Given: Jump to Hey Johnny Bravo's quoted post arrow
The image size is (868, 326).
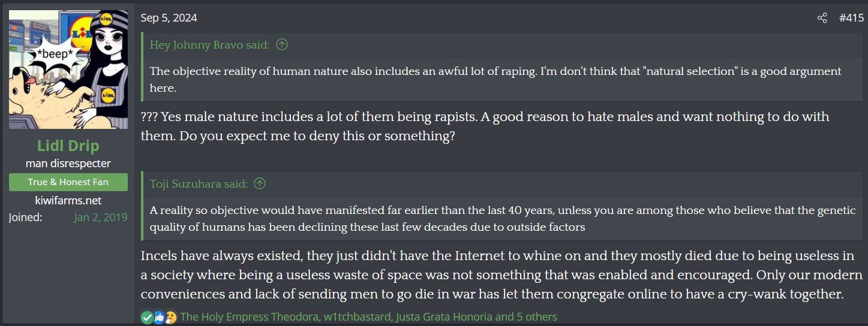Looking at the screenshot, I should (x=281, y=44).
